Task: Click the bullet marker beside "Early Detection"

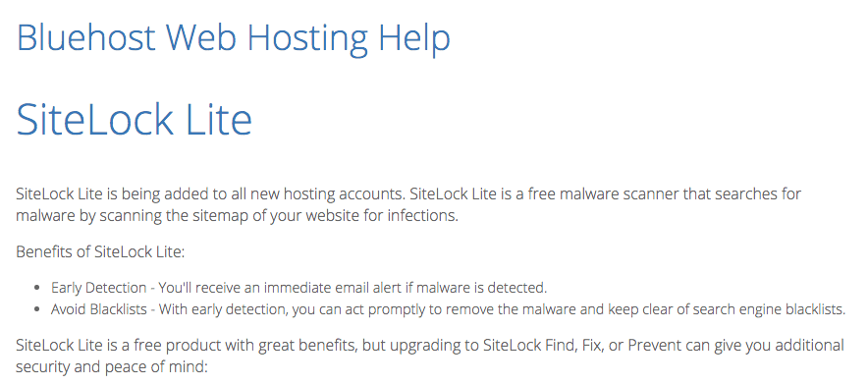Action: (x=37, y=289)
